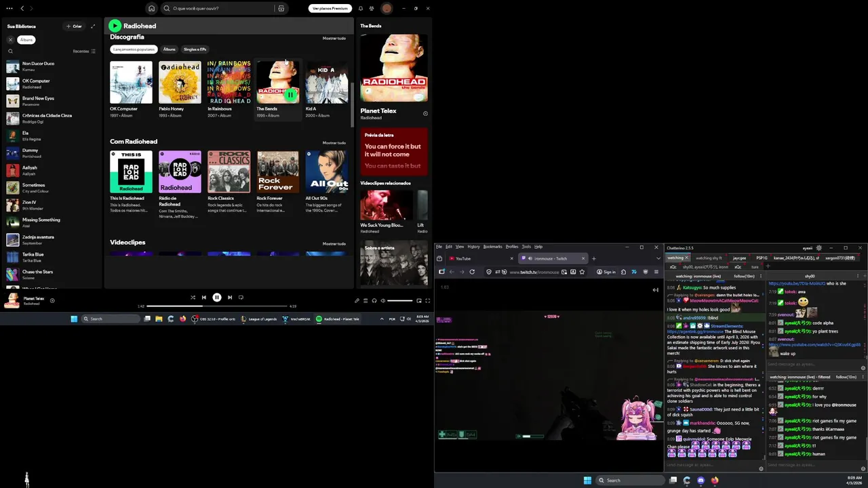Mute Spotify volume speaker icon
The width and height of the screenshot is (868, 488).
click(383, 300)
